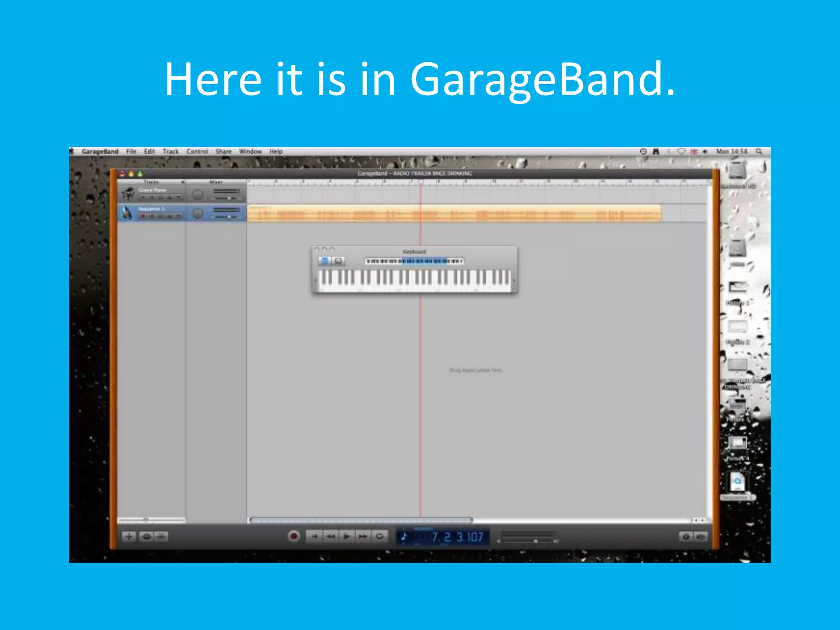Mute the Grand Piano track
The height and width of the screenshot is (630, 840).
pos(152,198)
